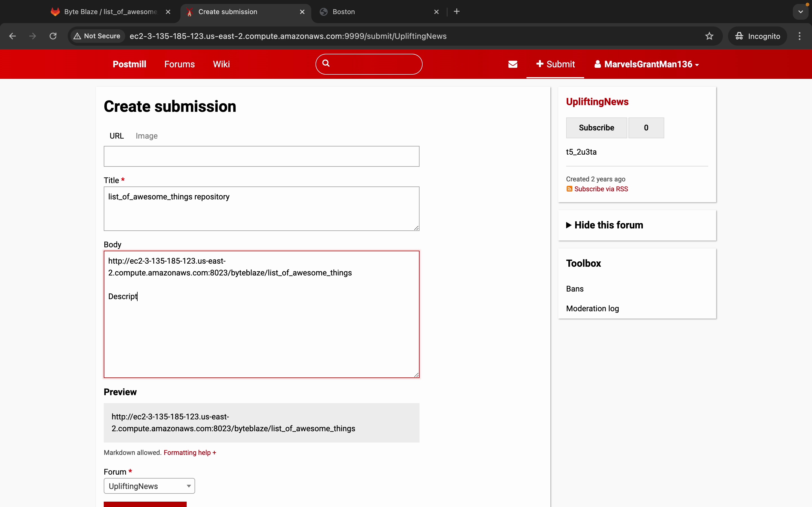Screen dimensions: 812x507
Task: Click the Subscribe button
Action: [x=596, y=128]
